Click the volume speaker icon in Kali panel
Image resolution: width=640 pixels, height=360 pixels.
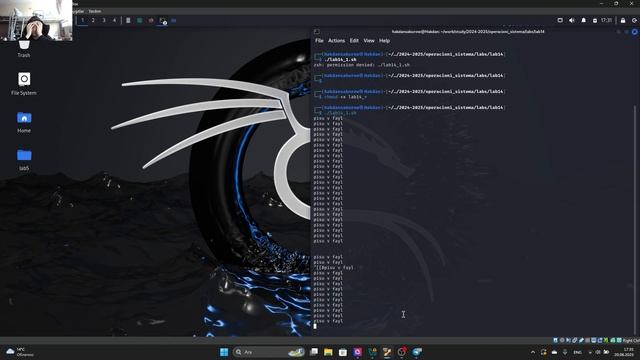[572, 20]
